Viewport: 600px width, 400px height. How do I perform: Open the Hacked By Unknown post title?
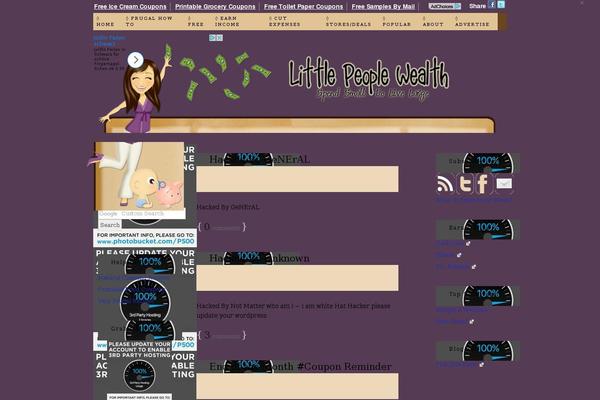(259, 258)
